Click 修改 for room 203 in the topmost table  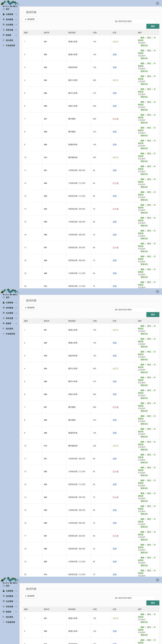149,63
